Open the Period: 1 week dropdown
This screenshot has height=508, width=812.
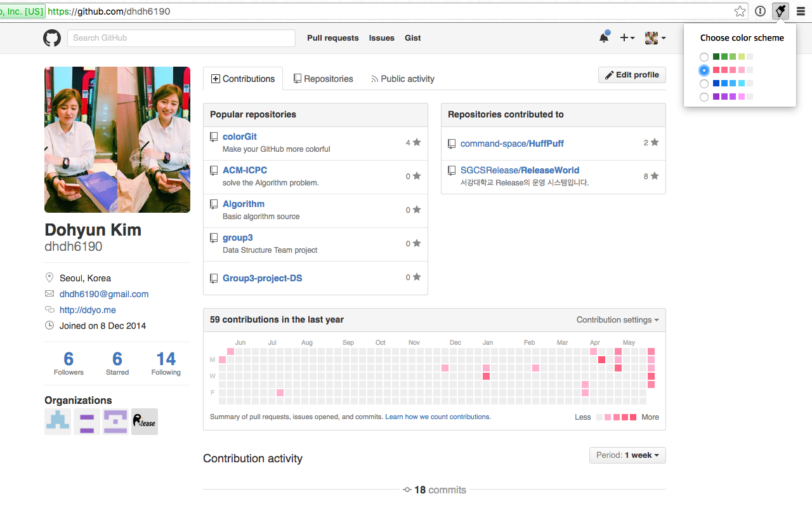627,455
